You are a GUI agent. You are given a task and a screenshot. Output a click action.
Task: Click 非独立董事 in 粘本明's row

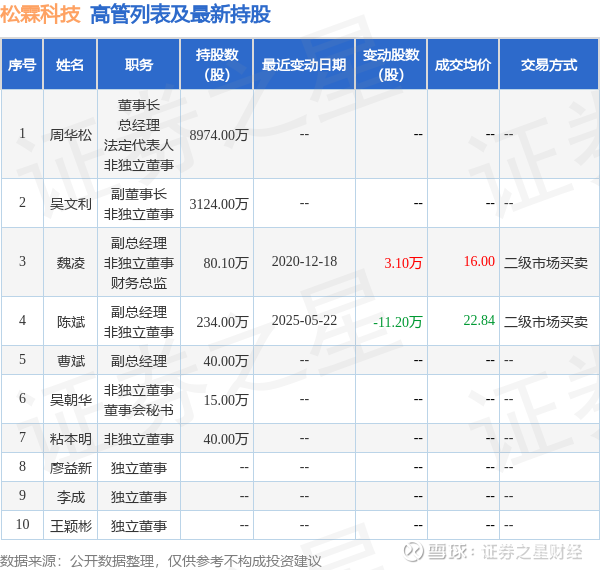(139, 439)
